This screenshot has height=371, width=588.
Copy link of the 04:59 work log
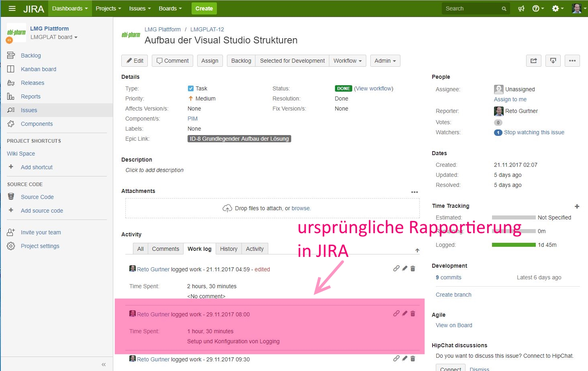click(x=396, y=269)
